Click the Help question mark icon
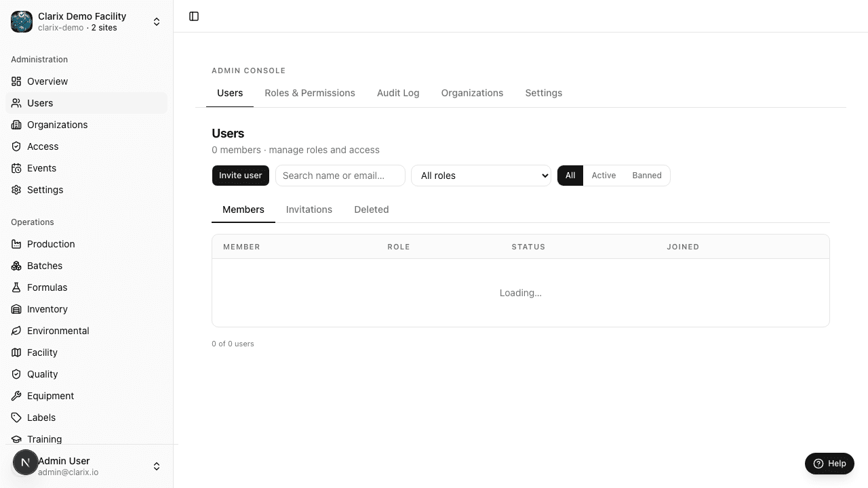868x488 pixels. pyautogui.click(x=818, y=464)
